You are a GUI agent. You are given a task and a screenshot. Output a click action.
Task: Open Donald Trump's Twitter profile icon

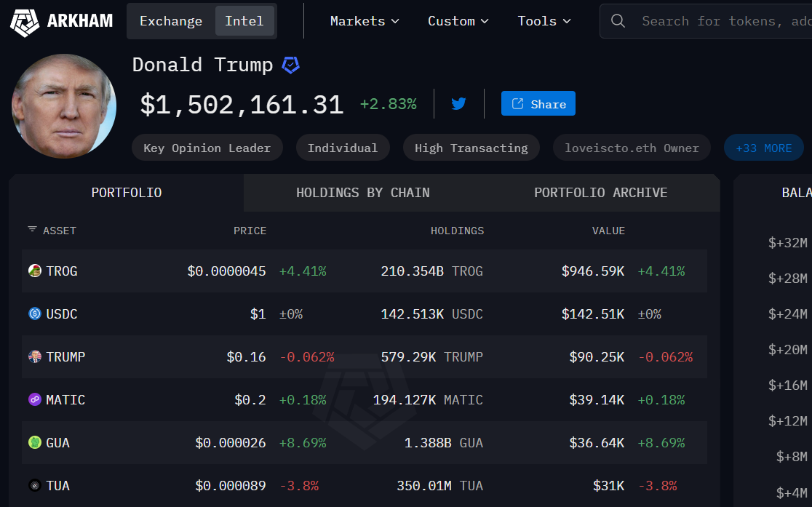click(x=458, y=103)
